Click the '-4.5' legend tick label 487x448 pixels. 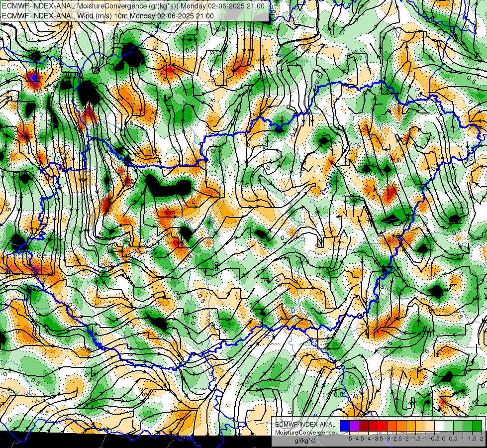(x=359, y=439)
